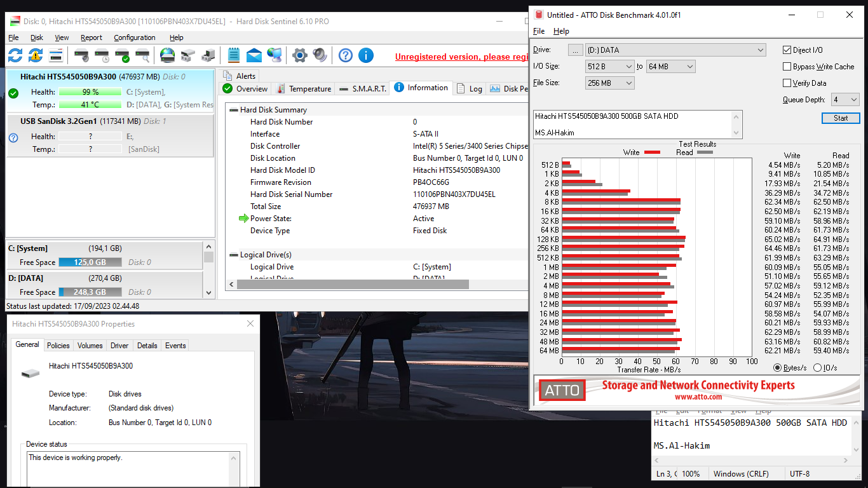Switch to the Temperature tab
Viewport: 868px width, 488px height.
coord(303,89)
